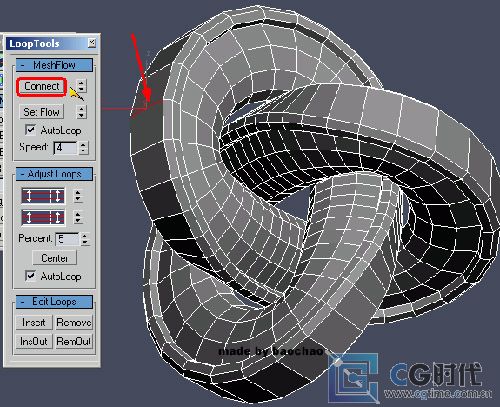This screenshot has height=407, width=500.
Task: Click the Percent value field
Action: [x=67, y=239]
